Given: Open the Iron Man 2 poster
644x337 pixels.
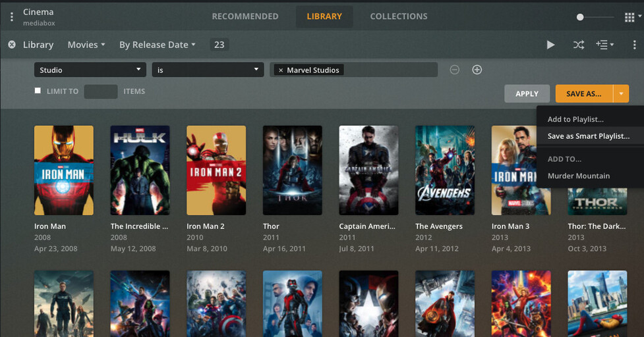Looking at the screenshot, I should (216, 170).
